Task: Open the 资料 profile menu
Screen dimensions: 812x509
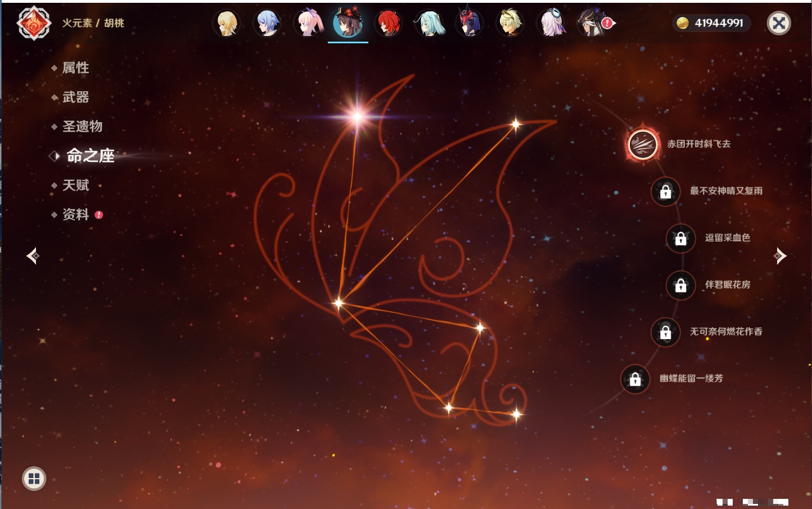Action: point(75,214)
